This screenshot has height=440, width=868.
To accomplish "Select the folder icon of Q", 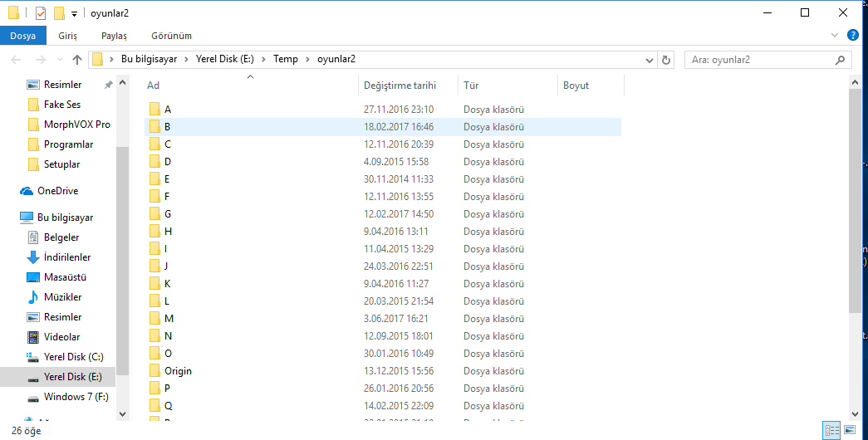I will pos(155,406).
